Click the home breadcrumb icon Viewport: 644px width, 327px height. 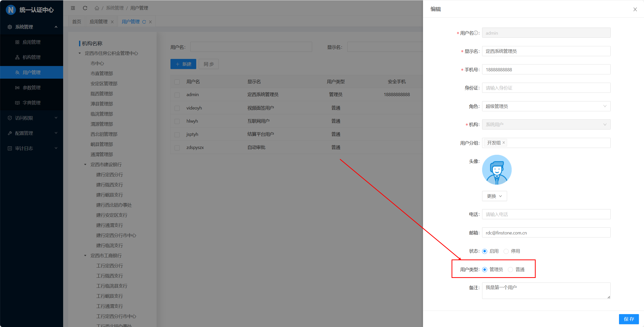(x=97, y=8)
